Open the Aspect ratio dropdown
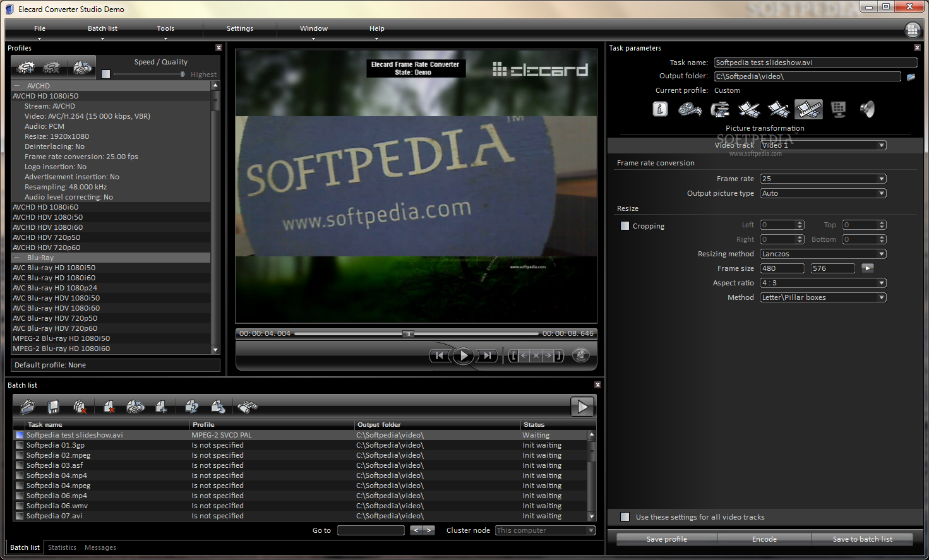929x560 pixels. 823,283
